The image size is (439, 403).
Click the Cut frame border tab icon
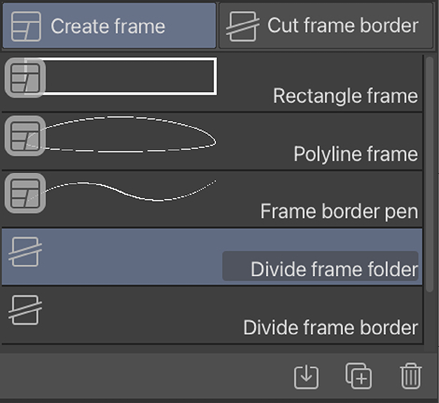(243, 26)
